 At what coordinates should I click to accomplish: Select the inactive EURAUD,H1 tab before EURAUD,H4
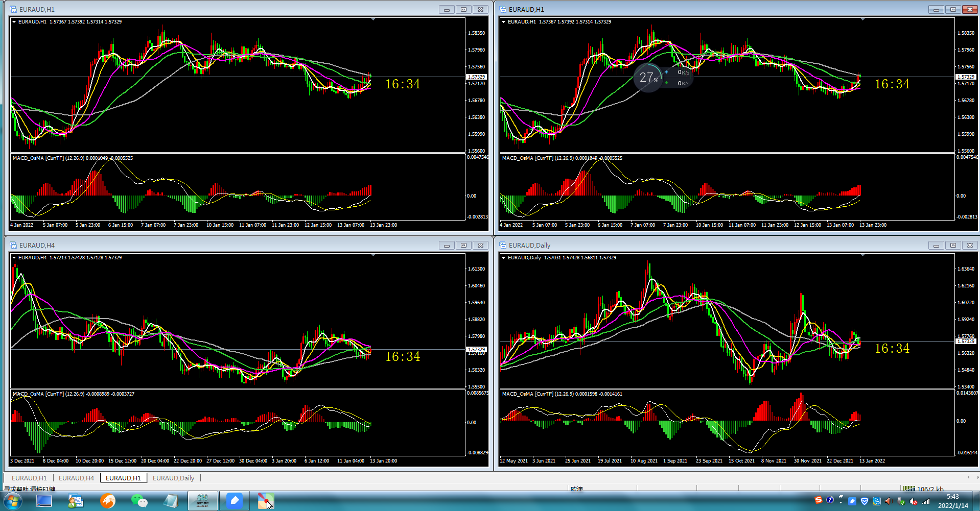(x=29, y=478)
